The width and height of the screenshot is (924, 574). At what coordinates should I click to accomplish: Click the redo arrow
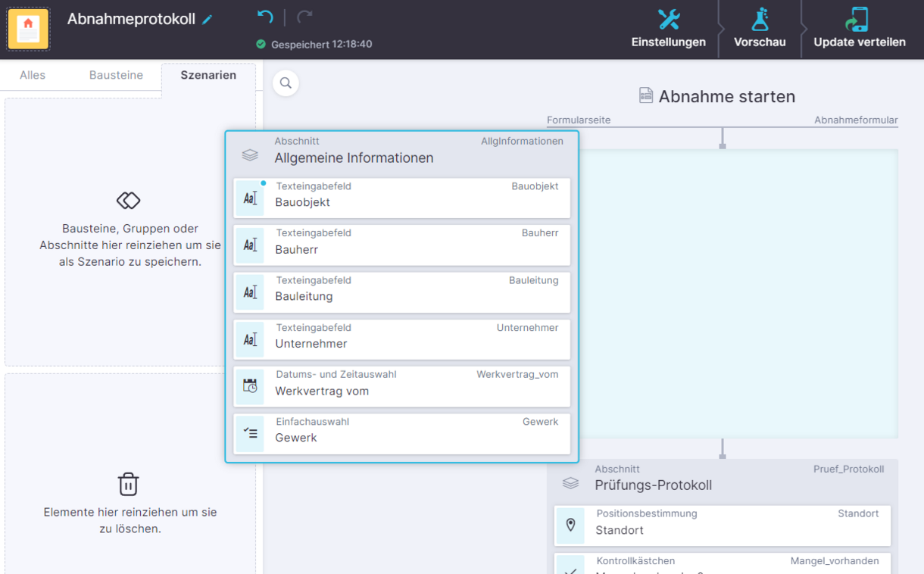click(300, 17)
